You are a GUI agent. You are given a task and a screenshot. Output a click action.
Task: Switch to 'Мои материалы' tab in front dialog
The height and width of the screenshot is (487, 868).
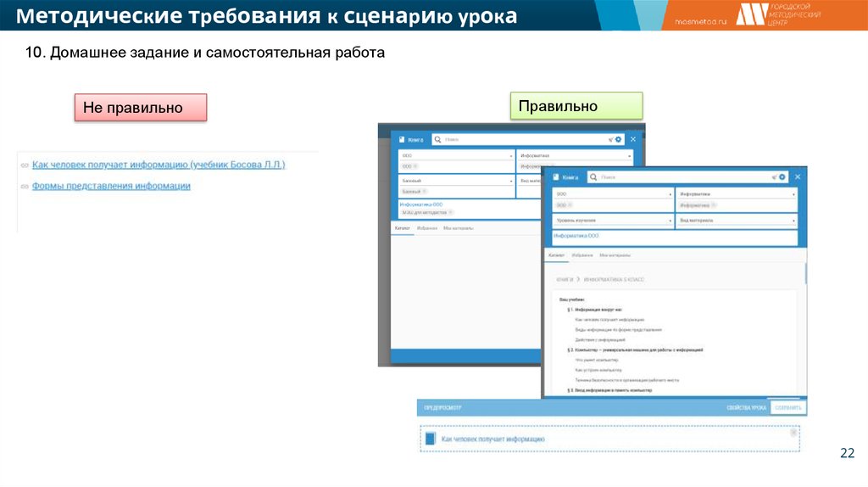(x=615, y=255)
